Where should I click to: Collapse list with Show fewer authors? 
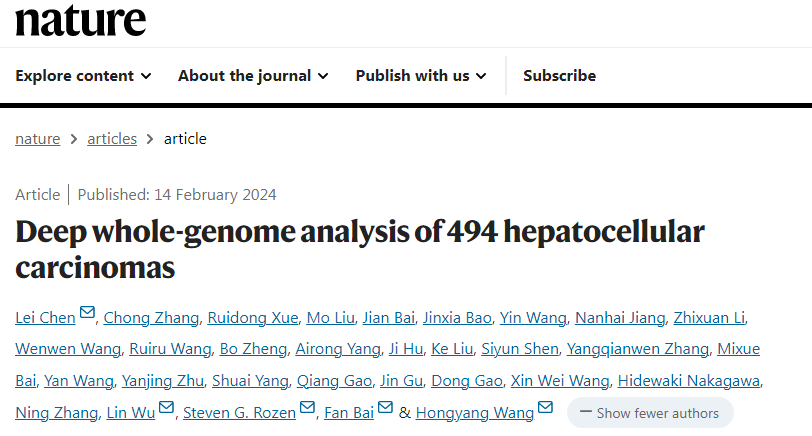tap(650, 413)
